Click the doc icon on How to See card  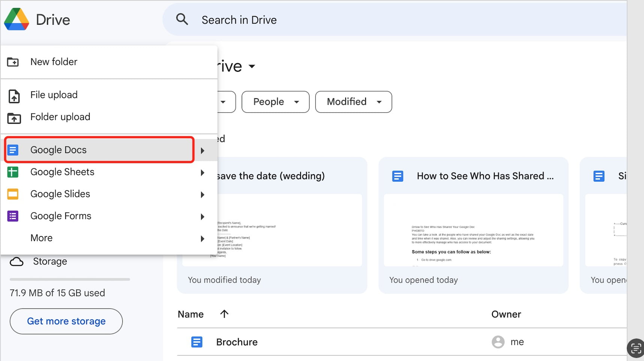[398, 176]
